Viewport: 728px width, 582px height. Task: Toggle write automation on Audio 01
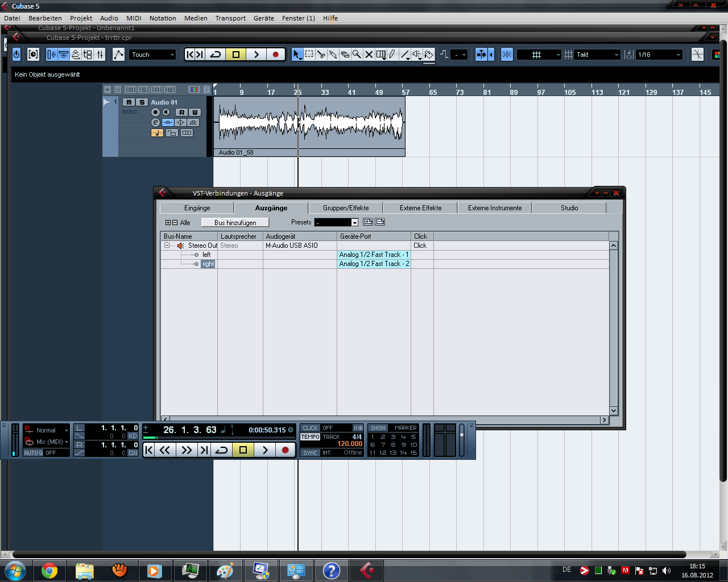point(195,113)
